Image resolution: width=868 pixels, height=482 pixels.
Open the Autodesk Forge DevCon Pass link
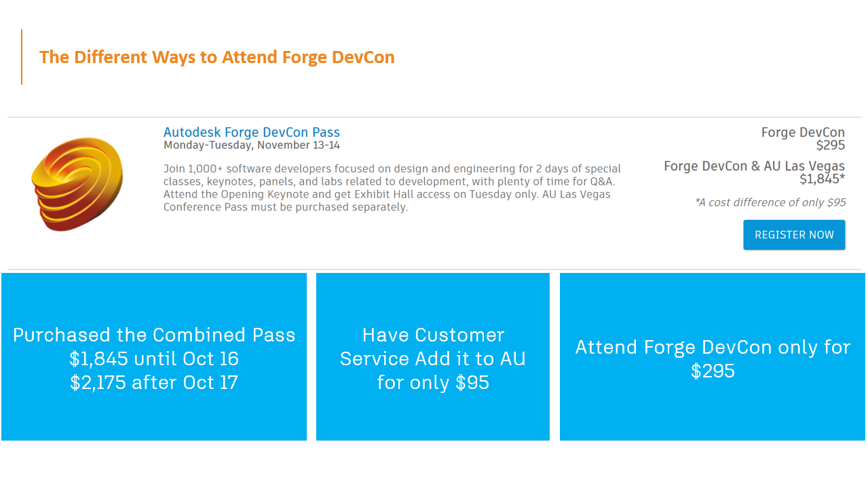(x=252, y=132)
